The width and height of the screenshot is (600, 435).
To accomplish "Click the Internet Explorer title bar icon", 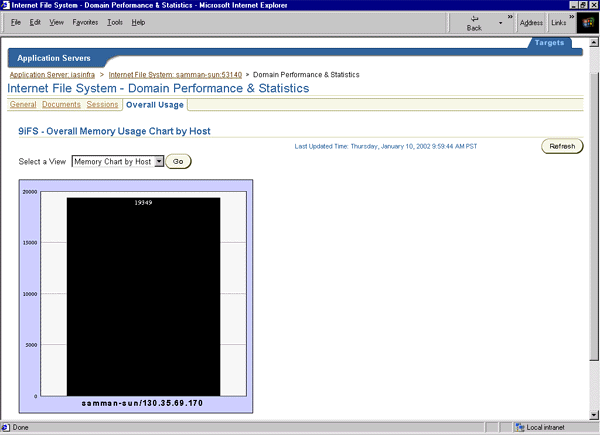I will coord(5,5).
